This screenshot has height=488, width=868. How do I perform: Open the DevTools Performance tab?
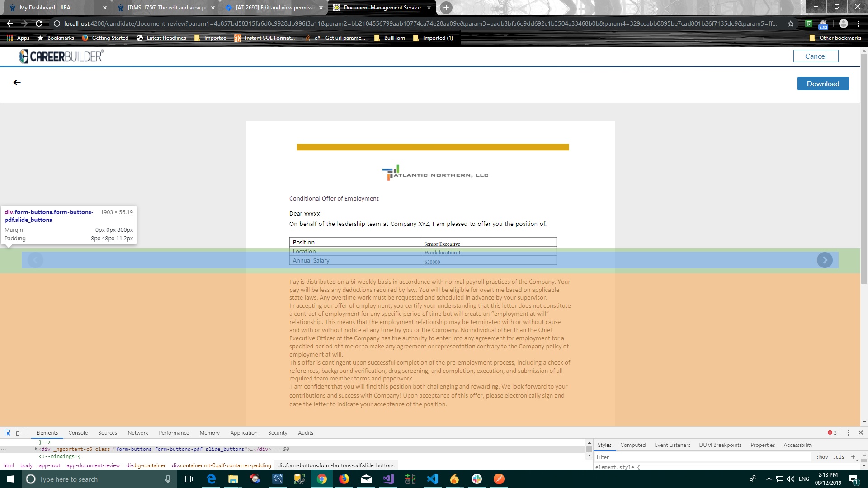click(174, 433)
